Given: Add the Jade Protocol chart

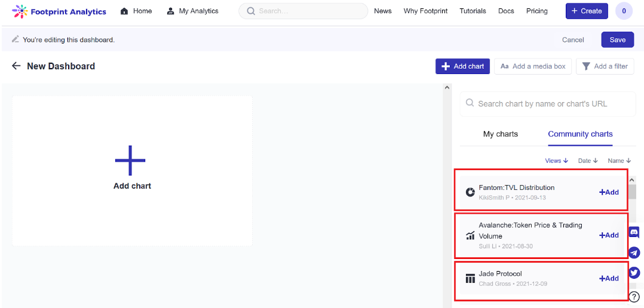Looking at the screenshot, I should (x=609, y=278).
